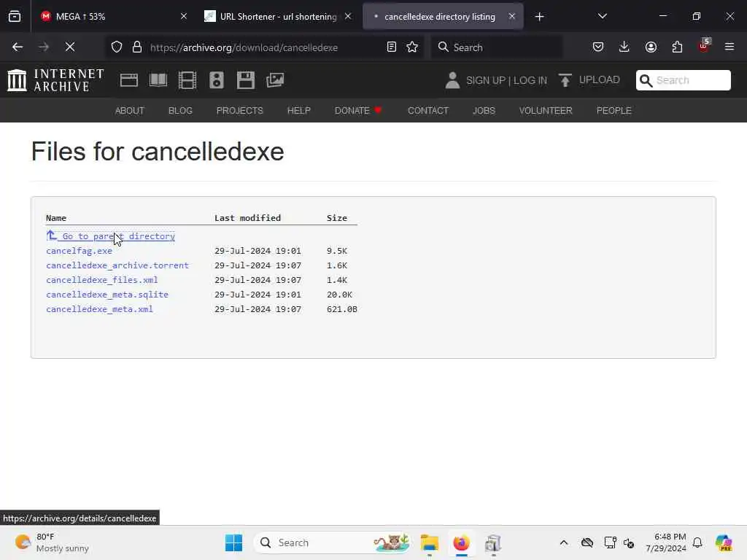Expand the list all tabs dropdown

tap(602, 16)
